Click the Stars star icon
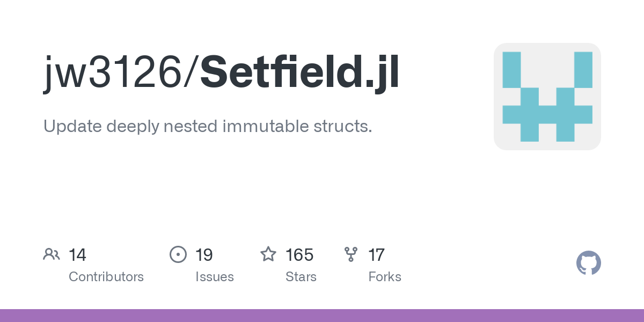644x322 pixels. point(268,254)
